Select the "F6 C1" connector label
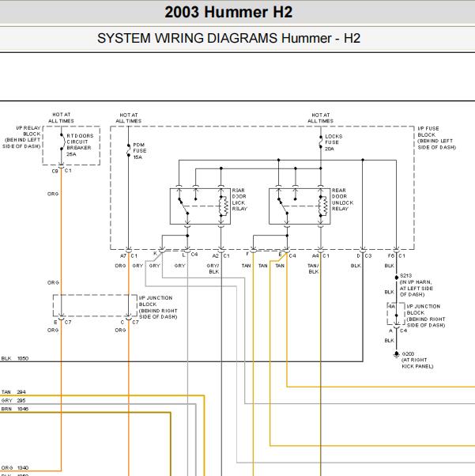Viewport: 475px width, 476px height. (x=397, y=256)
